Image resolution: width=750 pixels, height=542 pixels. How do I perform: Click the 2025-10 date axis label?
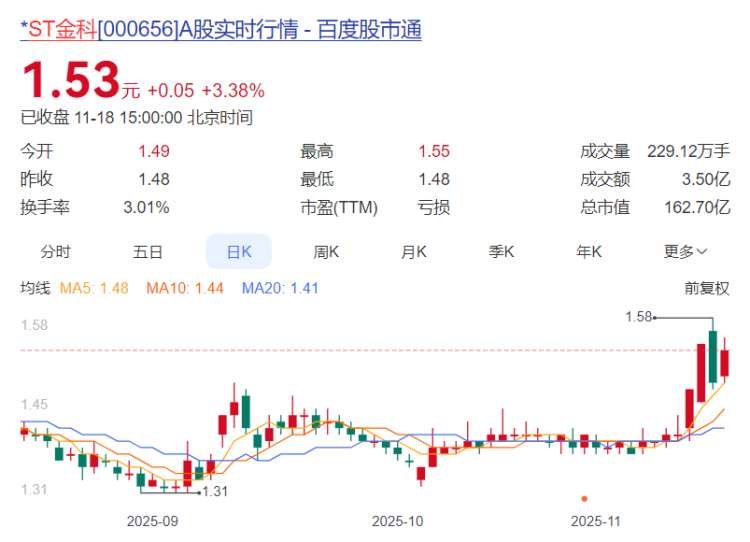tap(397, 521)
